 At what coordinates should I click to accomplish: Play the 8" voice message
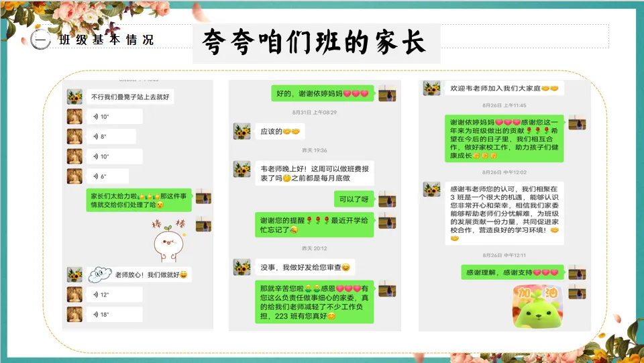(x=111, y=137)
